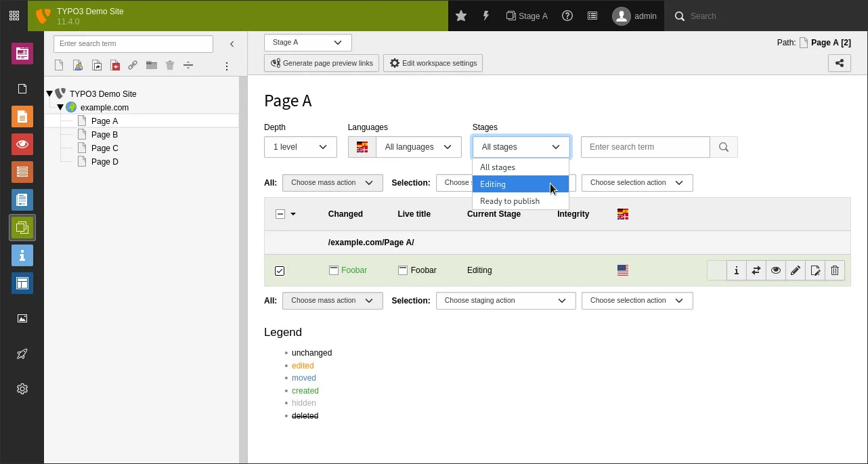The width and height of the screenshot is (868, 464).
Task: Discard the Foobar change via the trash icon
Action: tap(835, 270)
